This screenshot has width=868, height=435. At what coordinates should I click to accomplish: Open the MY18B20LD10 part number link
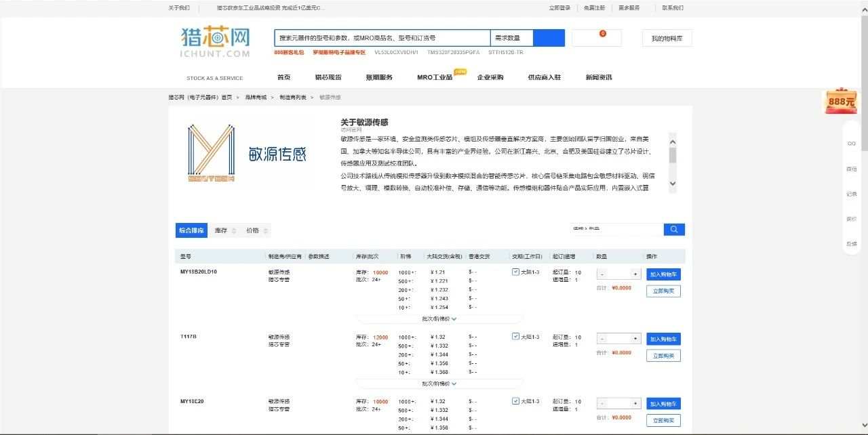tap(199, 272)
